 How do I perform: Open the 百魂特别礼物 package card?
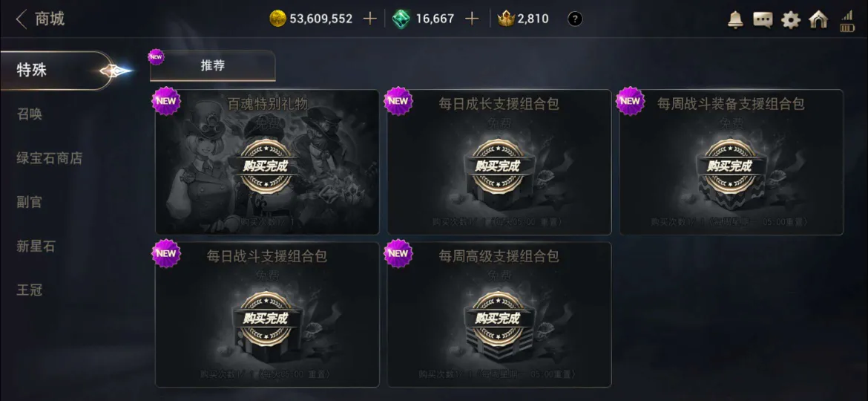[267, 162]
